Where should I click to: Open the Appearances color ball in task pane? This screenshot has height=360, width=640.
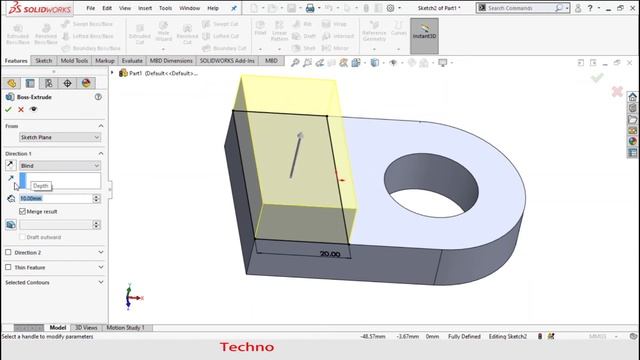coord(632,141)
